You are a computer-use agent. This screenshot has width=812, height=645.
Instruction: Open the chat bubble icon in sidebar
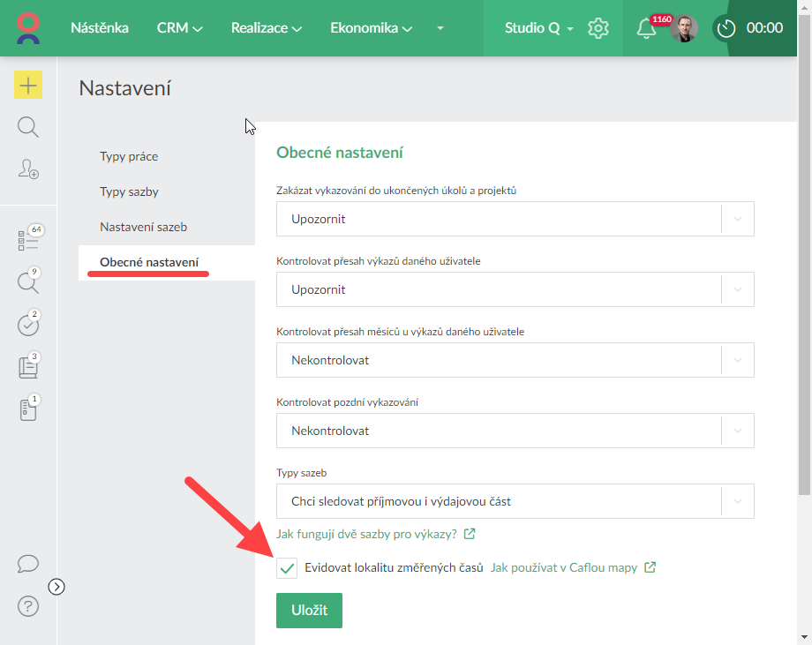[x=28, y=563]
